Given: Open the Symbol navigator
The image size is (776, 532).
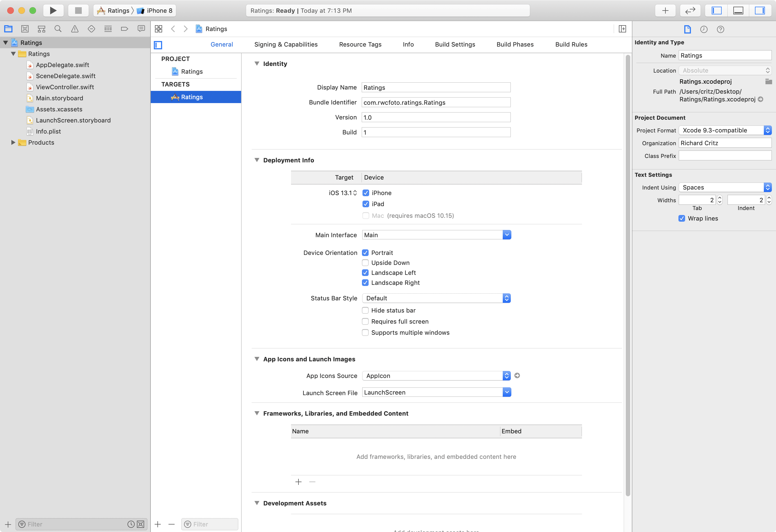Looking at the screenshot, I should 41,29.
